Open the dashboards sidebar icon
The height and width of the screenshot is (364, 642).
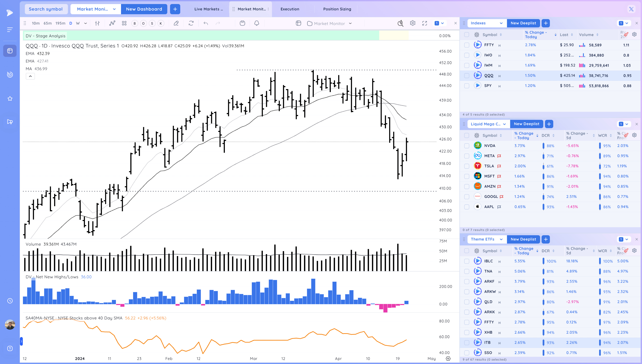[10, 51]
